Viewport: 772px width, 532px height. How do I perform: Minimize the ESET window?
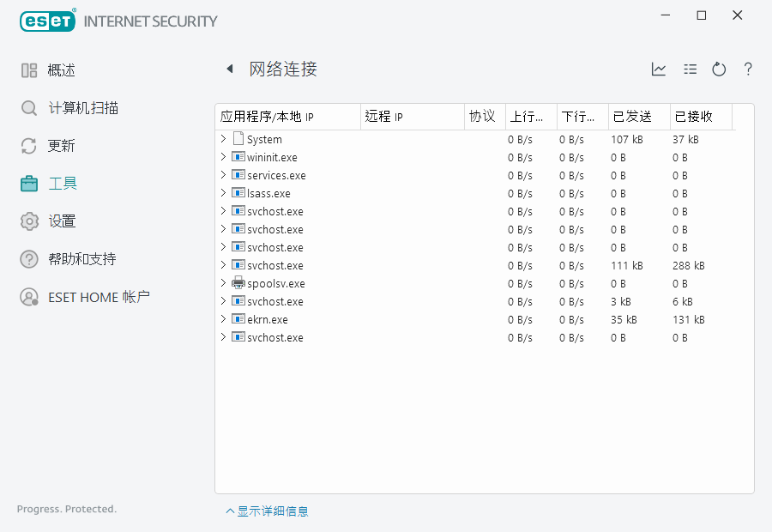click(x=666, y=15)
